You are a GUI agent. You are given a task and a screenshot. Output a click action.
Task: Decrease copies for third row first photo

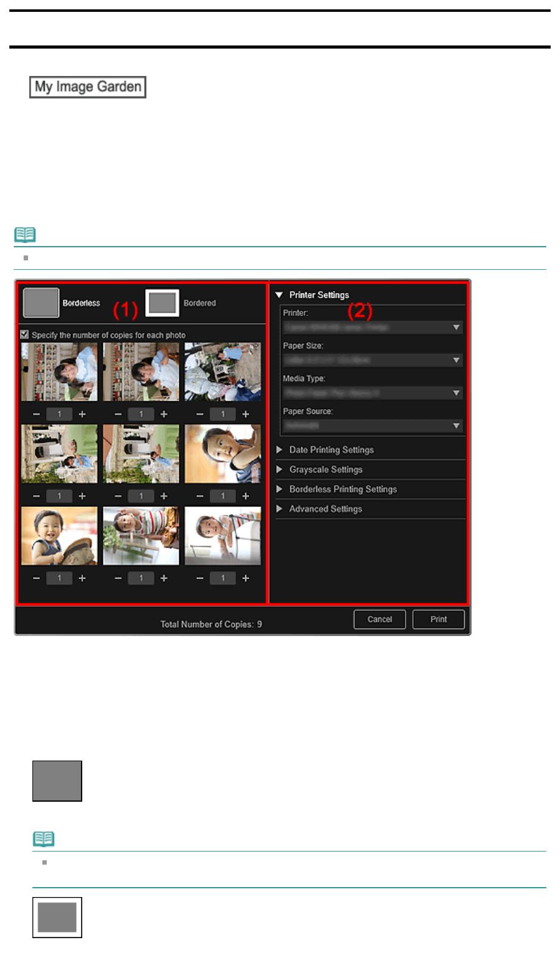[36, 579]
